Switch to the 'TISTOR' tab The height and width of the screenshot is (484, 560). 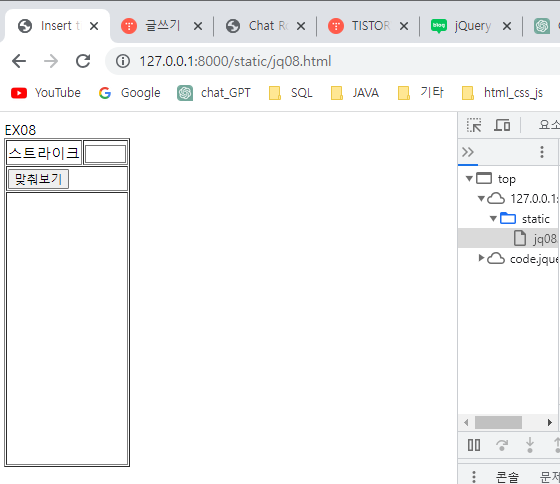click(368, 26)
